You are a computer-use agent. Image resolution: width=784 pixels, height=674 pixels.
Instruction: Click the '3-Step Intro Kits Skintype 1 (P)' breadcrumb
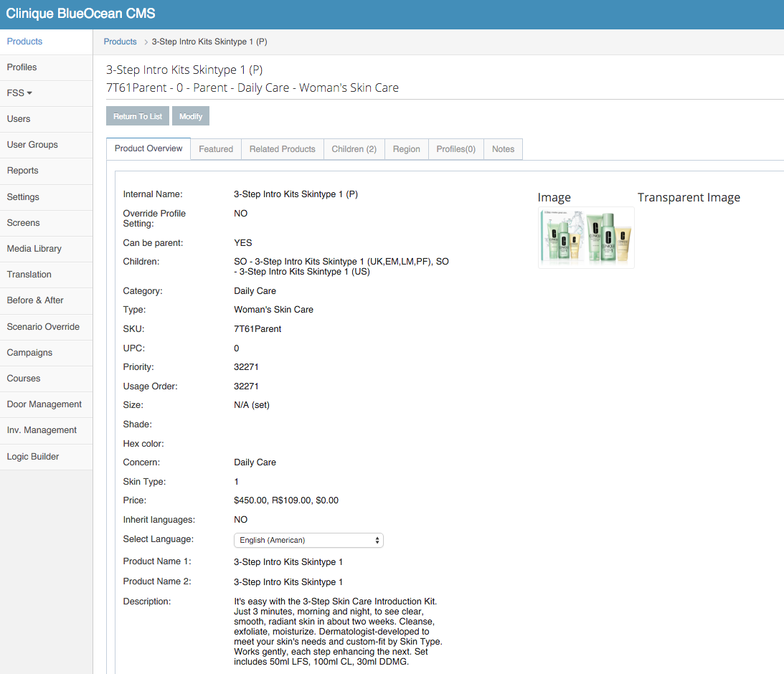click(x=209, y=42)
